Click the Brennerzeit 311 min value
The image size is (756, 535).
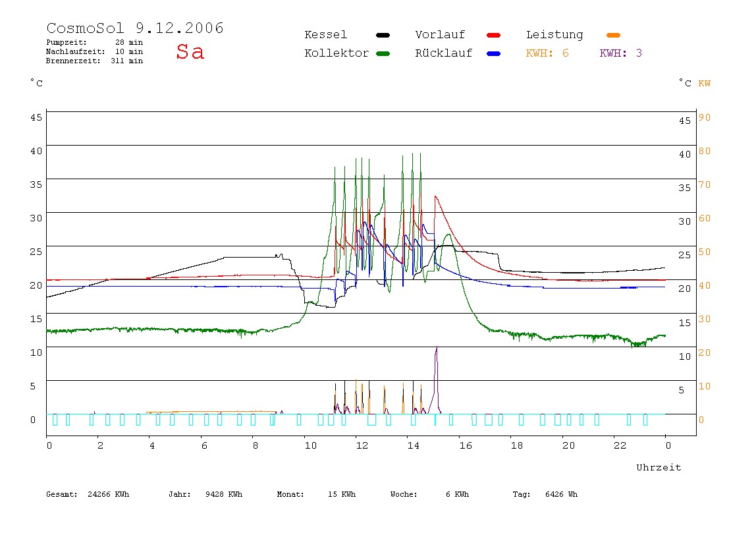point(127,61)
